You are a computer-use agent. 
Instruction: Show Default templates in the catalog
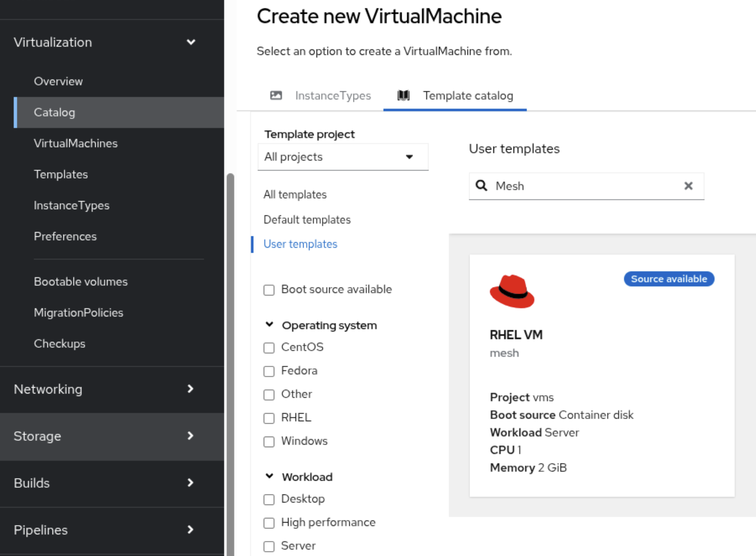[x=307, y=220]
